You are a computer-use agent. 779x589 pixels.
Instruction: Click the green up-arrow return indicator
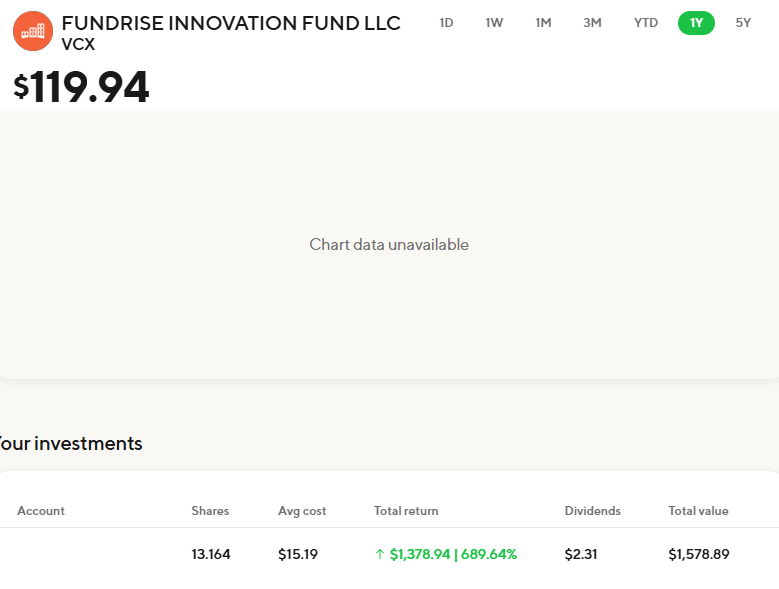379,554
